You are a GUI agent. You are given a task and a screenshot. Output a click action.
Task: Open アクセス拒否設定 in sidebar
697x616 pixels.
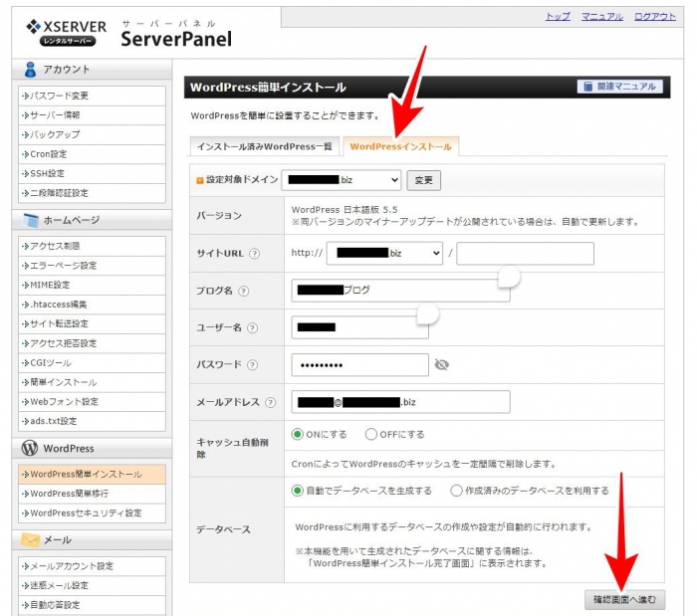click(92, 343)
